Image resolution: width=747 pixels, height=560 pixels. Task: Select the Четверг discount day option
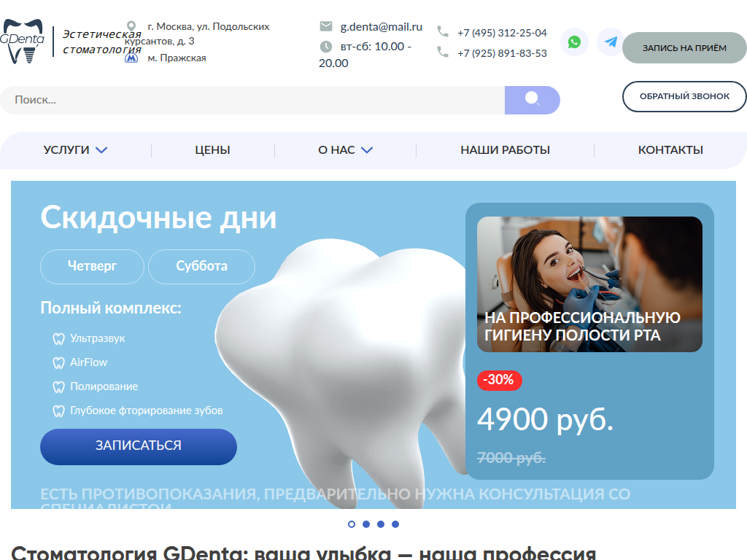coord(92,266)
